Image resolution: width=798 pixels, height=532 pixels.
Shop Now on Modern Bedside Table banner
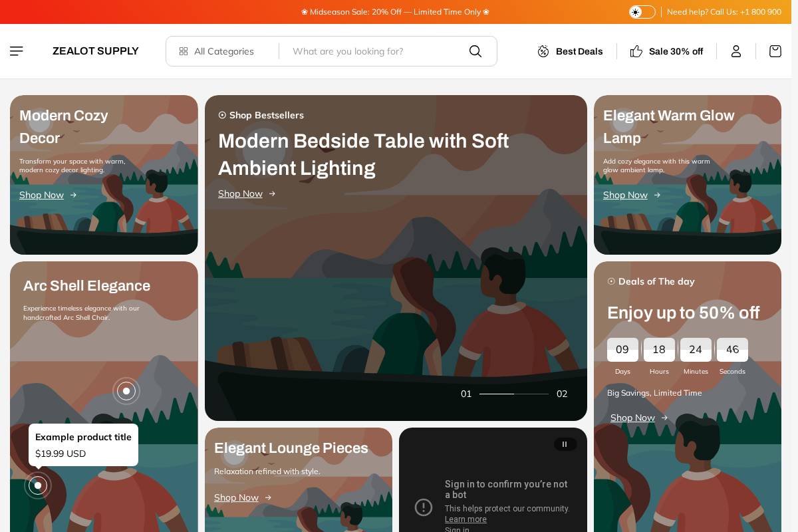click(x=247, y=194)
